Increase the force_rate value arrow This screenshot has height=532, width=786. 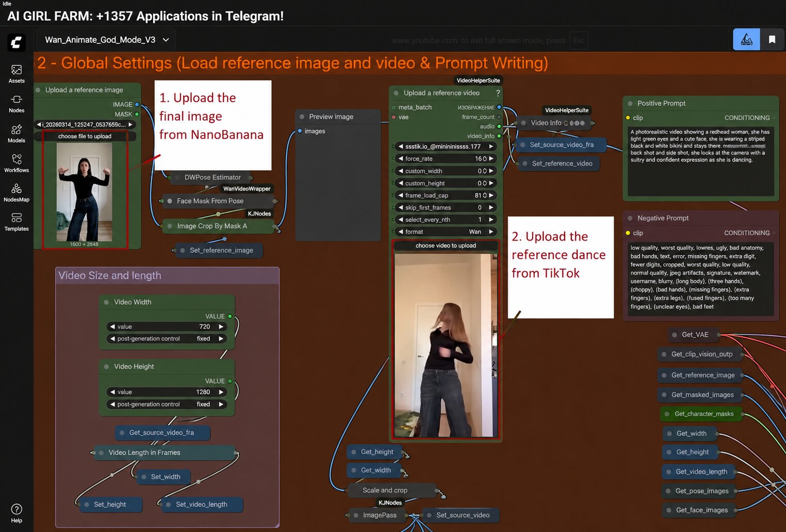coord(492,159)
